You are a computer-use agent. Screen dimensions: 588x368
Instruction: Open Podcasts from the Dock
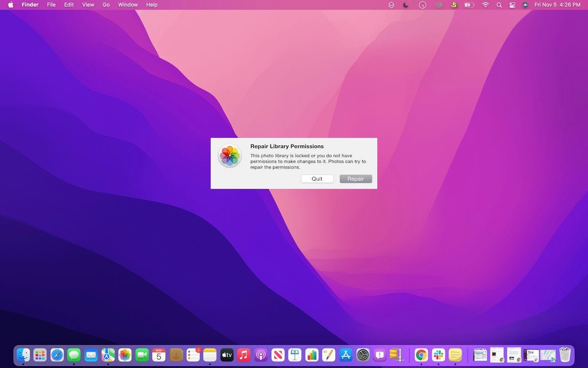tap(261, 355)
